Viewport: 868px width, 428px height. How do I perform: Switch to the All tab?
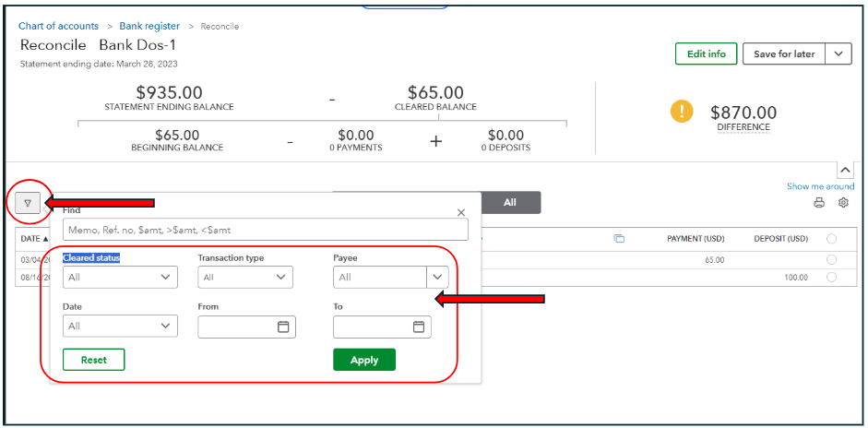[x=510, y=203]
